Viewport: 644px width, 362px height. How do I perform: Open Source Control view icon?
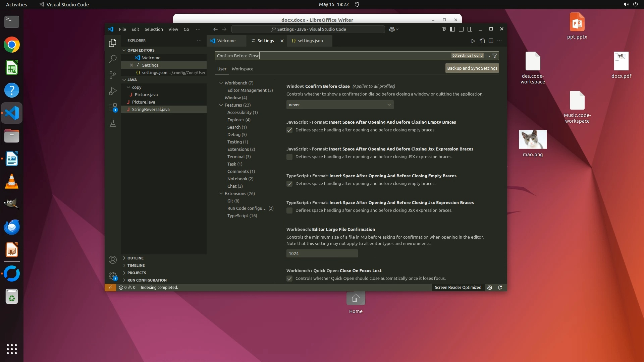pos(113,75)
